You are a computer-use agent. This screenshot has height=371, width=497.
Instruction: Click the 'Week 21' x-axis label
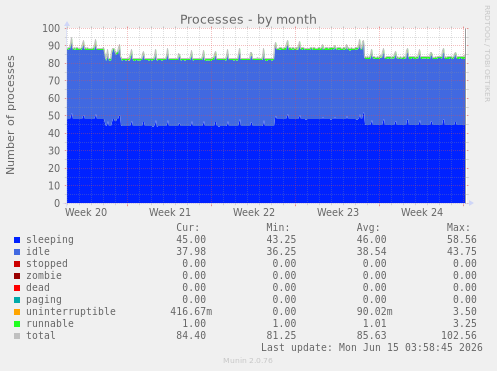[170, 212]
